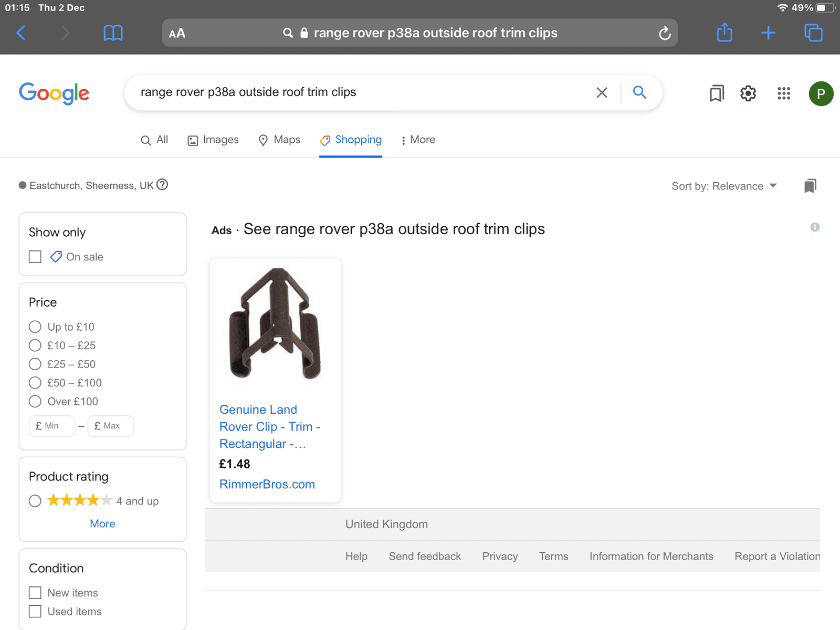Select the £50 – £100 price range

tap(35, 383)
